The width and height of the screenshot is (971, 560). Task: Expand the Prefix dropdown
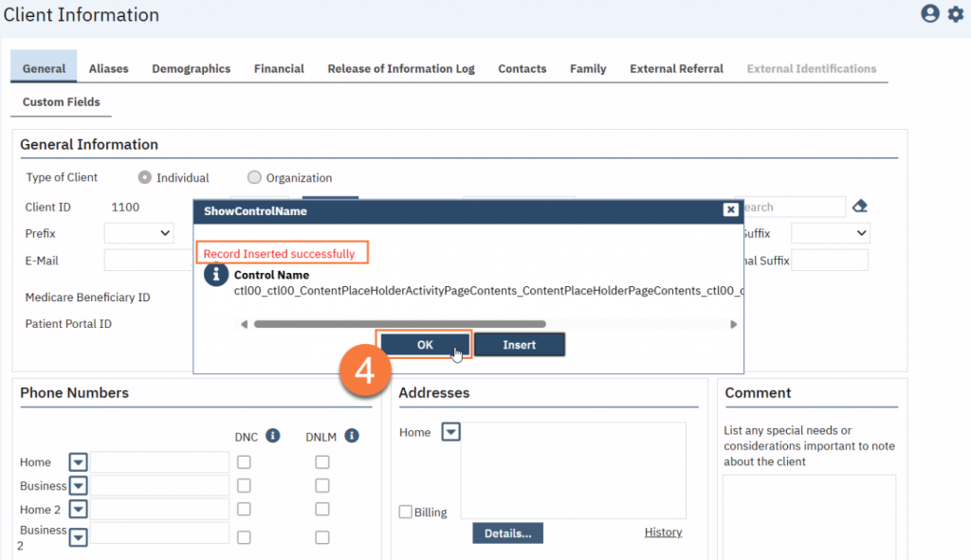point(138,233)
